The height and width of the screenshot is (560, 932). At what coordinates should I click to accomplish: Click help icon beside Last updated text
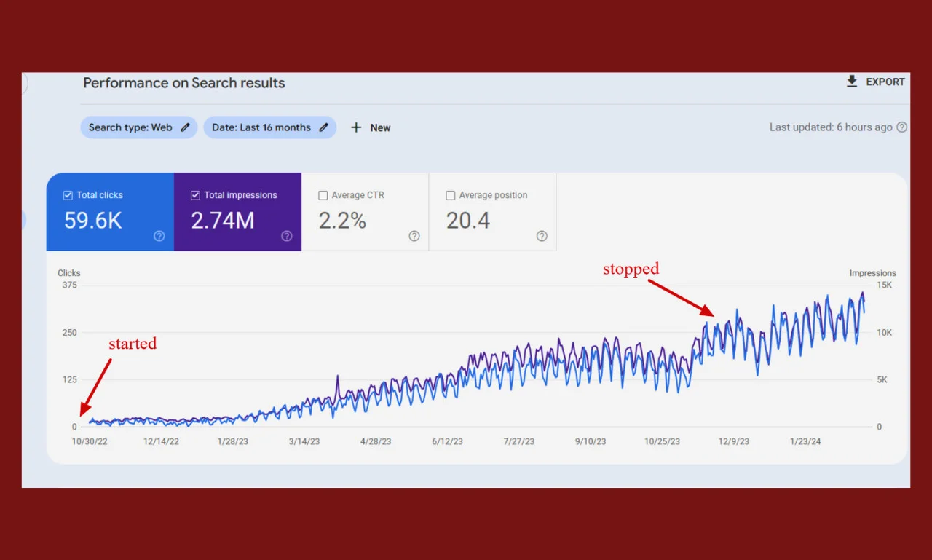[901, 127]
